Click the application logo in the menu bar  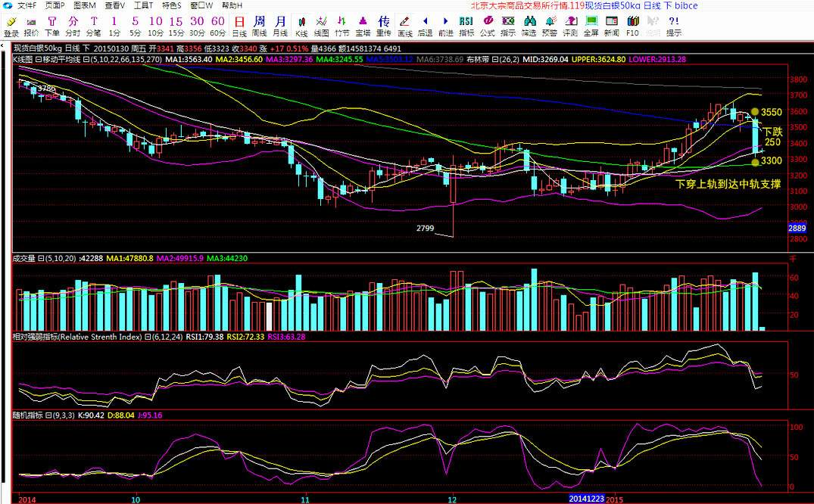(8, 6)
